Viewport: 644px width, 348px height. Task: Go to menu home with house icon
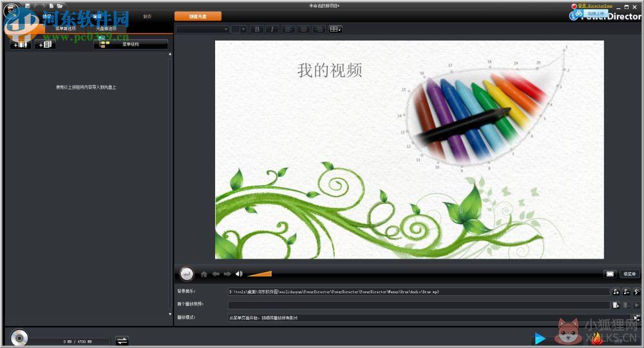[204, 274]
